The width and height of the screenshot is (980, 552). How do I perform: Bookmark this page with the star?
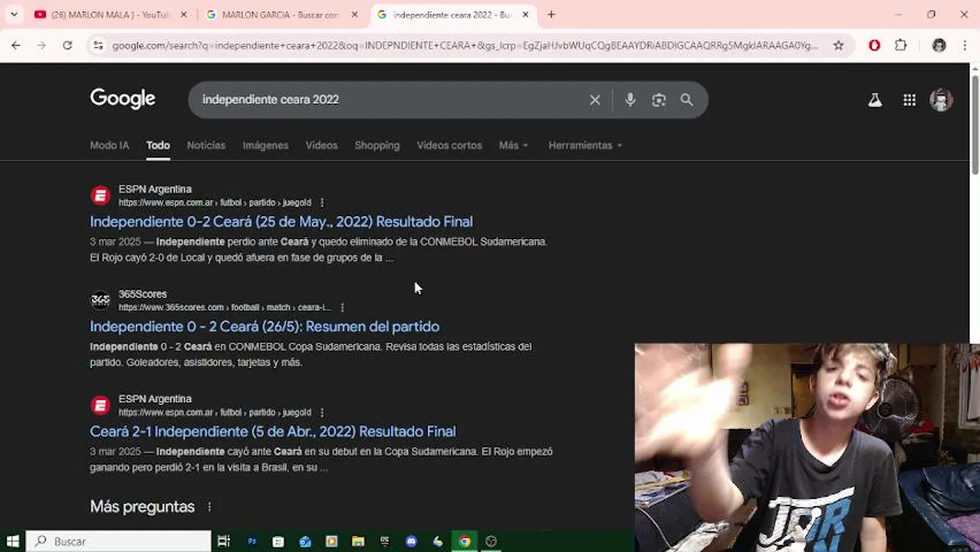click(x=838, y=45)
